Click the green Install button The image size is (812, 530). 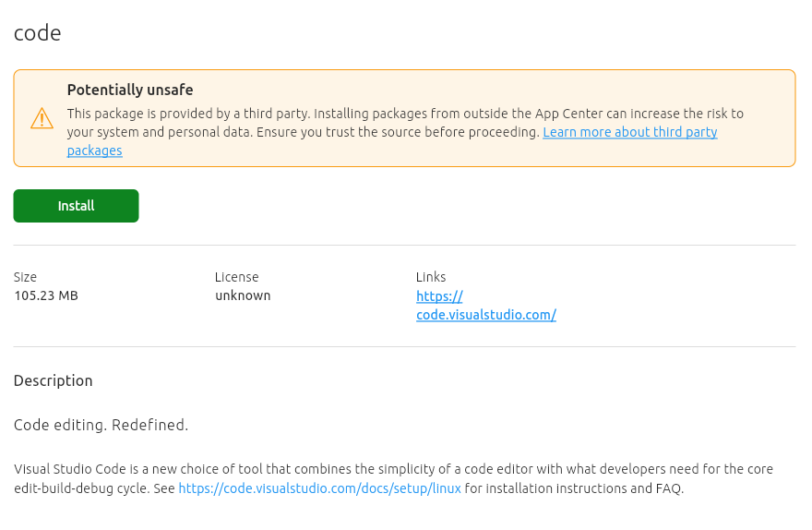76,206
